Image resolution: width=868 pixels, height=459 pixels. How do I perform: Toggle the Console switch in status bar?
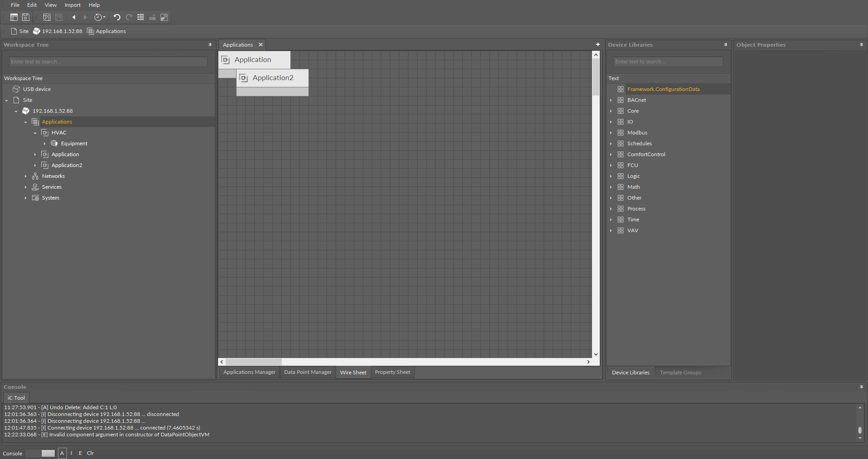[40, 453]
